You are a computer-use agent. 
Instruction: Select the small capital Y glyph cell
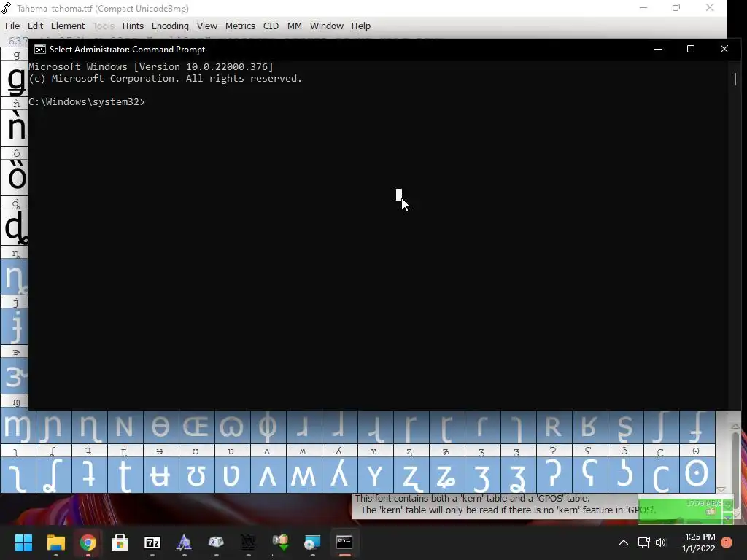click(x=374, y=475)
